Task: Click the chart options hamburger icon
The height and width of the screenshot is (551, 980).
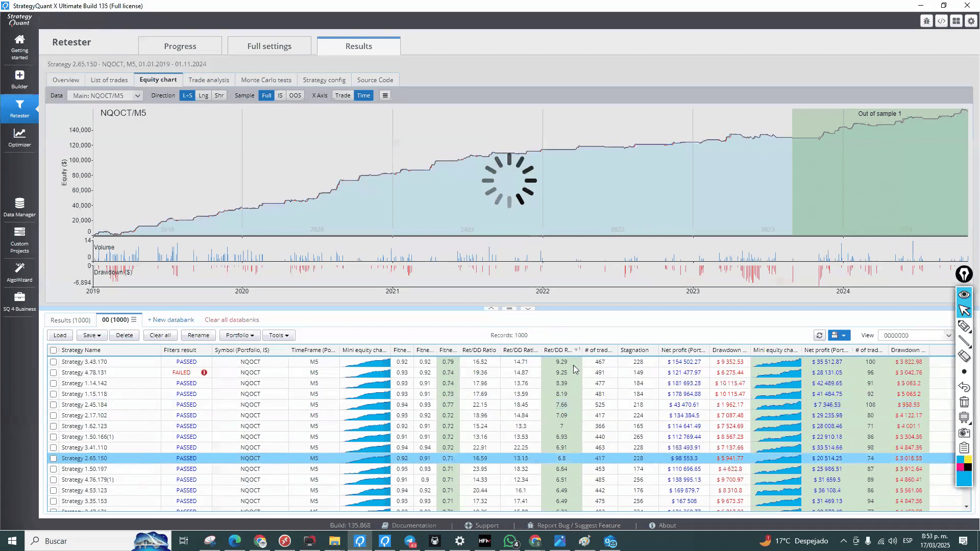Action: tap(385, 95)
